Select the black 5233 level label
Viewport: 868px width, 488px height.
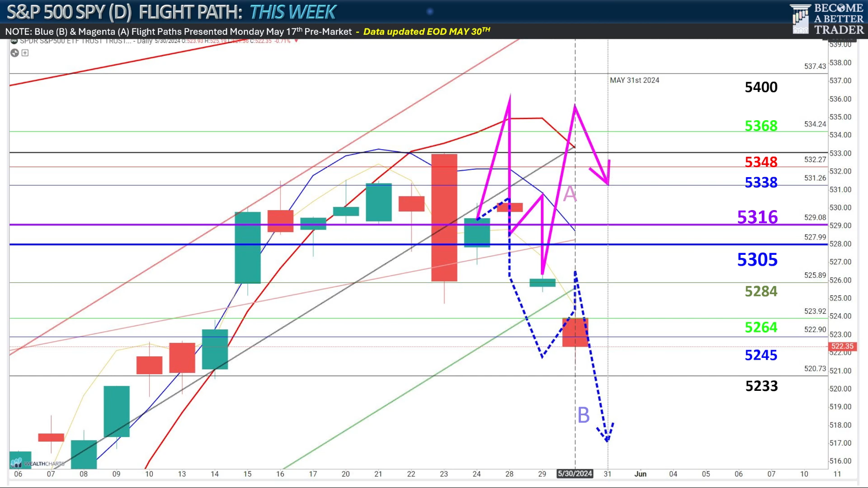point(761,386)
